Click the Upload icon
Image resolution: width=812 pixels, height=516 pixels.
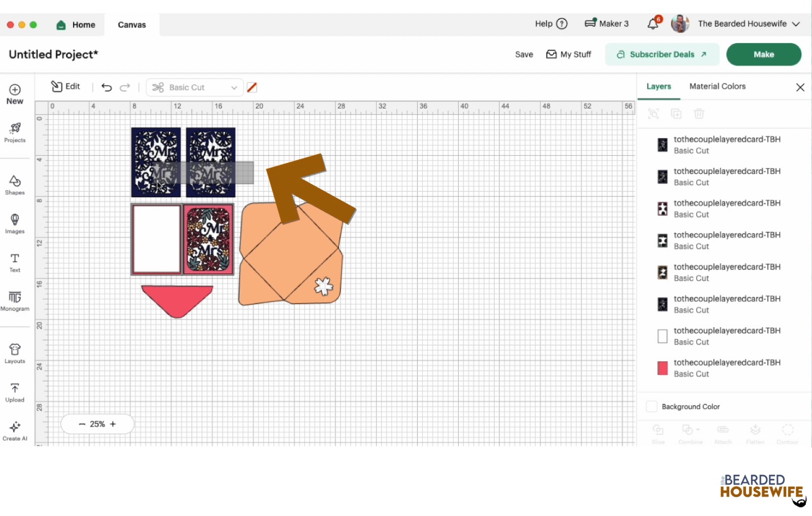15,392
